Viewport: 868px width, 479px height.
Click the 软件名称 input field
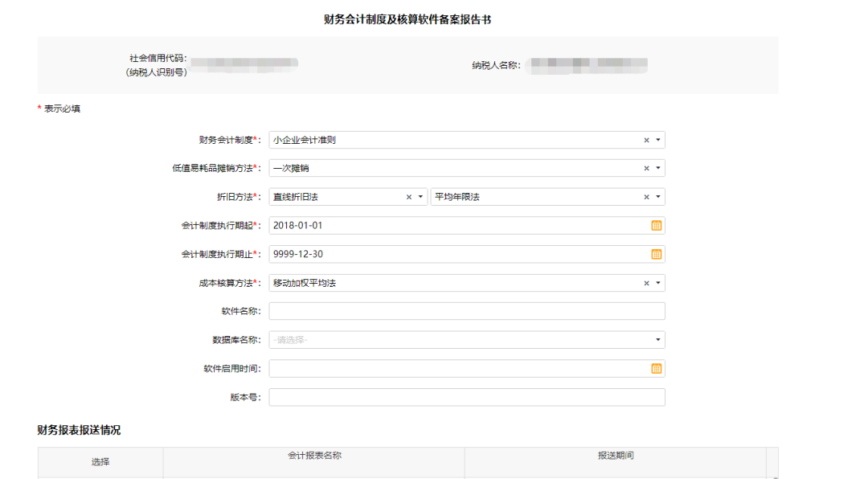(x=467, y=311)
